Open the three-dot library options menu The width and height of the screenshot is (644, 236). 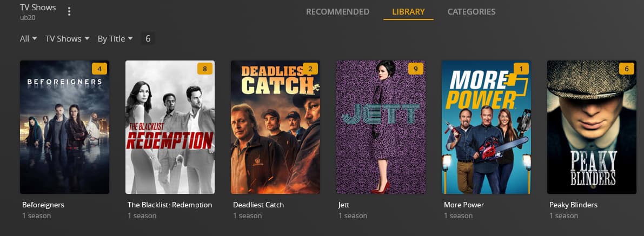point(69,11)
